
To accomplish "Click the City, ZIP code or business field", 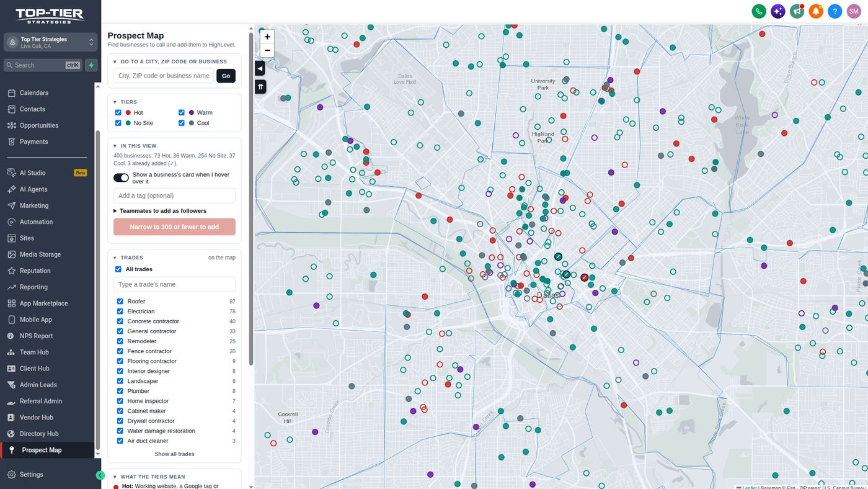I will click(164, 76).
